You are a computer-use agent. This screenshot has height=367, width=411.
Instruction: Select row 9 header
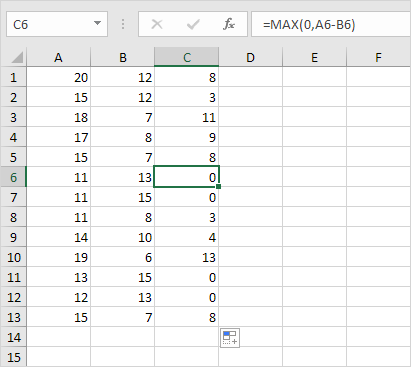pyautogui.click(x=13, y=237)
